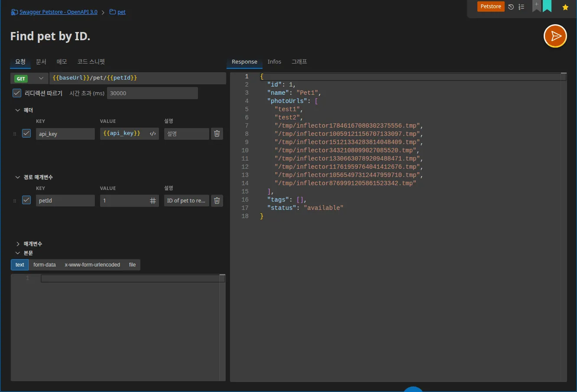
Task: Click the Petstore environment button
Action: [491, 6]
